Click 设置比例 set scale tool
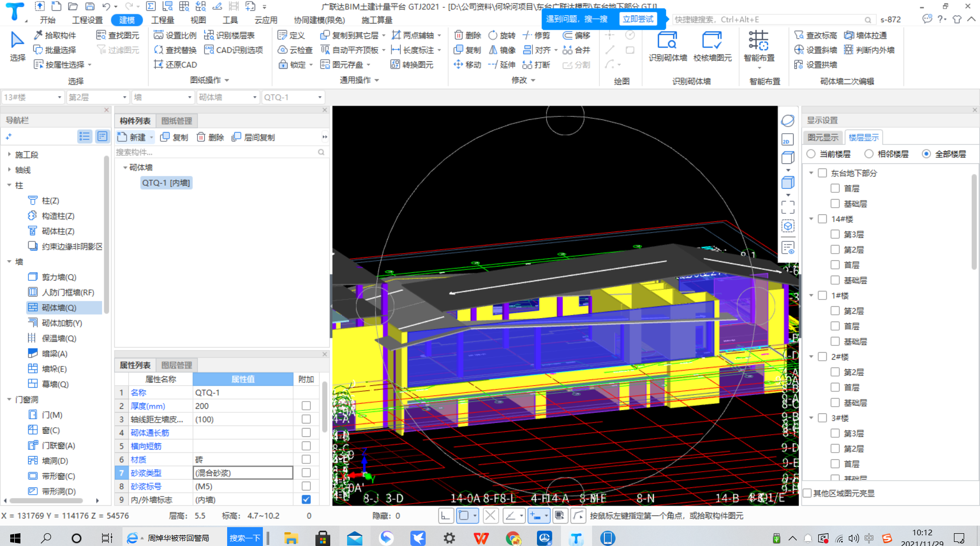Screen dimensions: 980x546 point(175,35)
